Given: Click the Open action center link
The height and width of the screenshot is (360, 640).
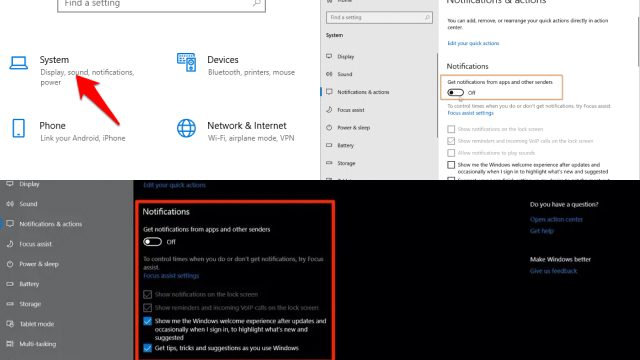Looking at the screenshot, I should 556,219.
